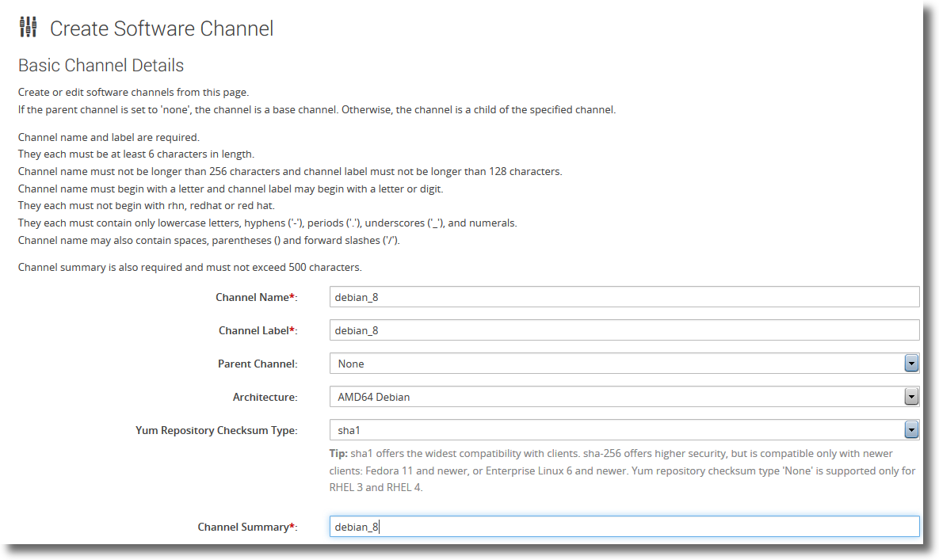Click the 'Yum Repository Checksum Type:' label
Screen dimensions: 939x560
pos(216,431)
